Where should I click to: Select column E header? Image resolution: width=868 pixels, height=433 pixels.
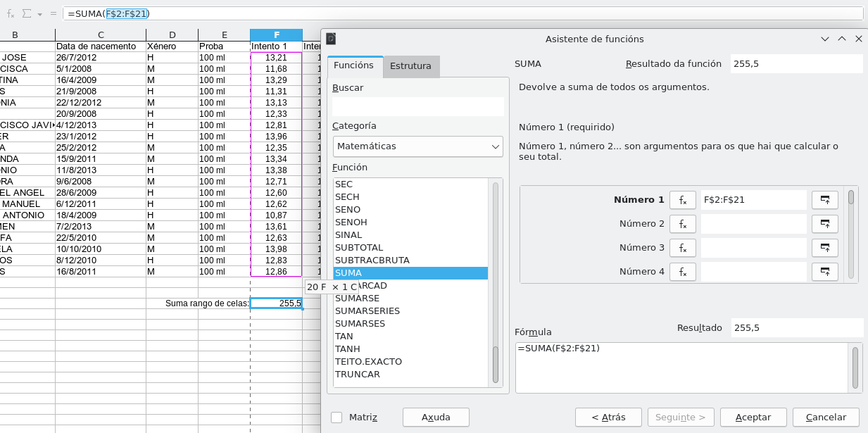pyautogui.click(x=224, y=34)
